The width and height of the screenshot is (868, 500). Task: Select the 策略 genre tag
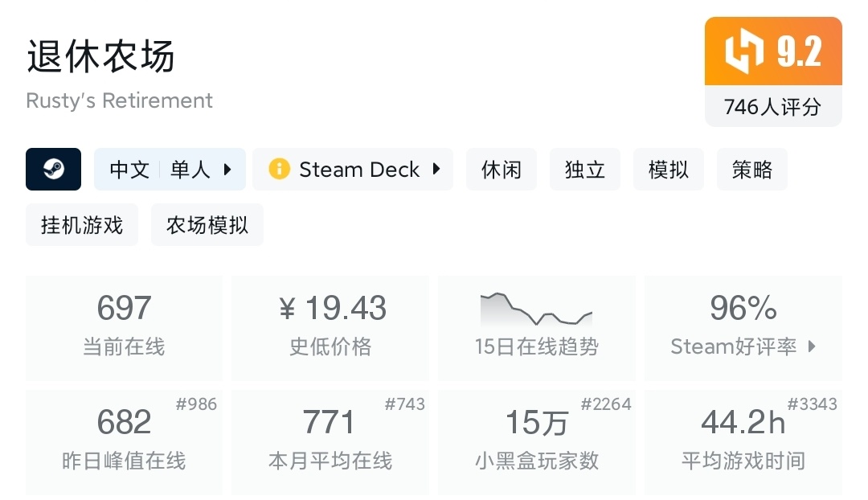tap(751, 170)
